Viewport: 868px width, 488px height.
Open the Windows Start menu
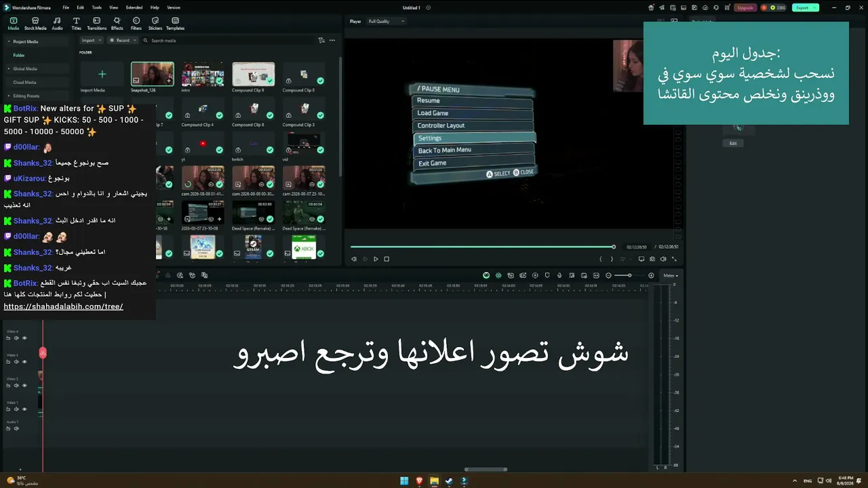[404, 481]
